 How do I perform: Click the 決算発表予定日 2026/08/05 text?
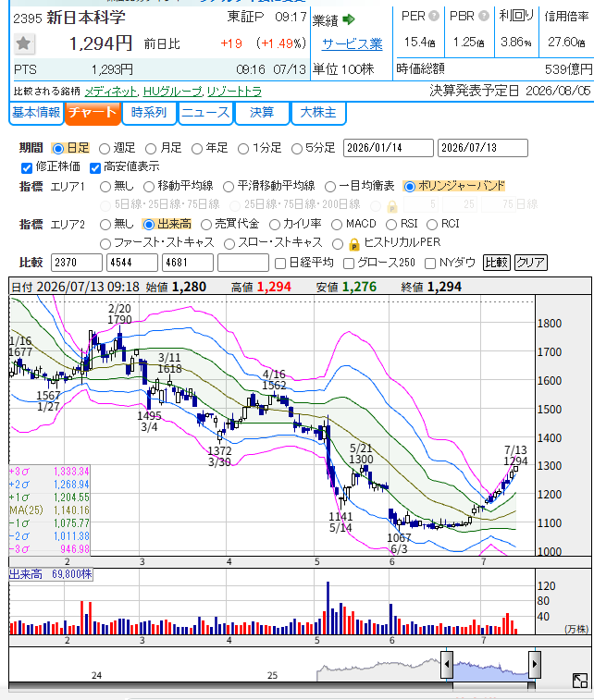pyautogui.click(x=510, y=91)
